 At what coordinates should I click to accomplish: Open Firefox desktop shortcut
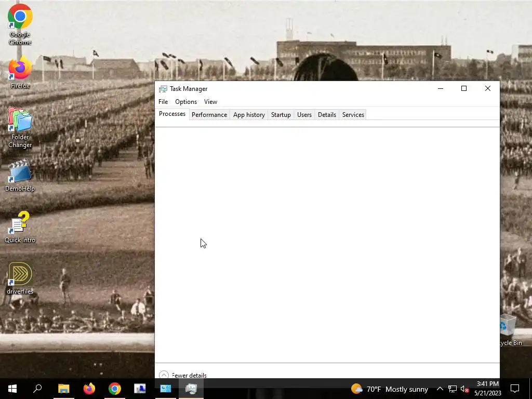[20, 73]
